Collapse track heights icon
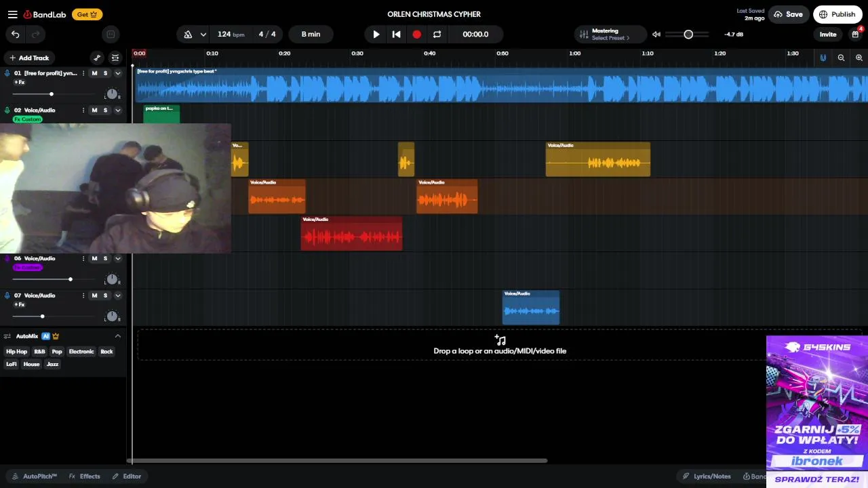Image resolution: width=868 pixels, height=488 pixels. (115, 58)
